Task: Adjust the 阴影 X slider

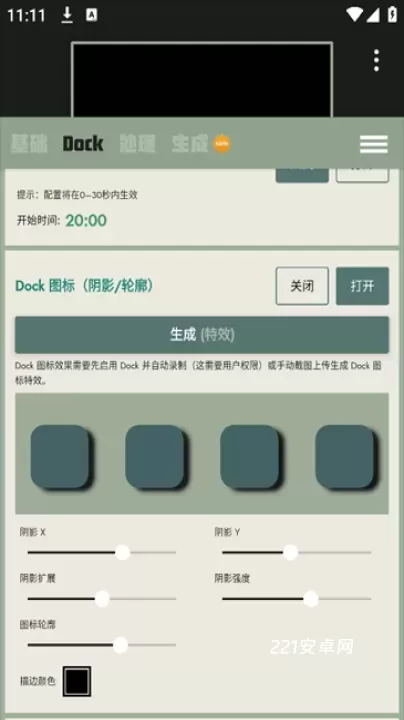Action: coord(101,552)
